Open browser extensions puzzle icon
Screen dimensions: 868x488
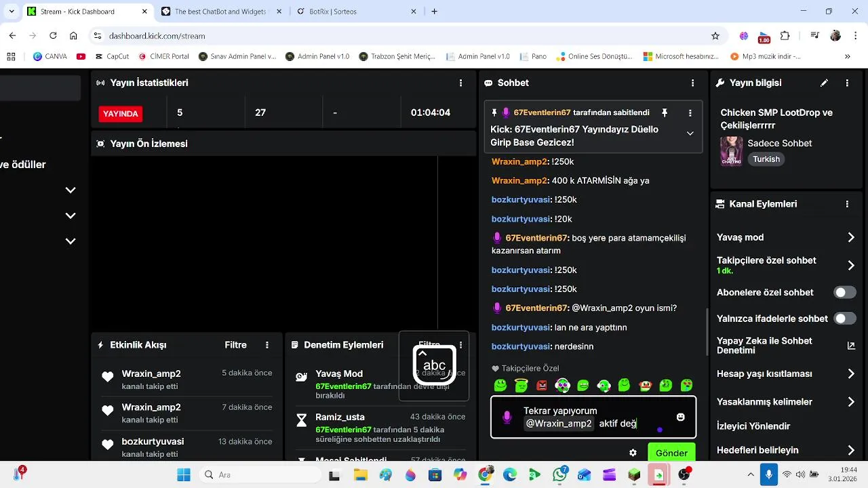(x=785, y=36)
